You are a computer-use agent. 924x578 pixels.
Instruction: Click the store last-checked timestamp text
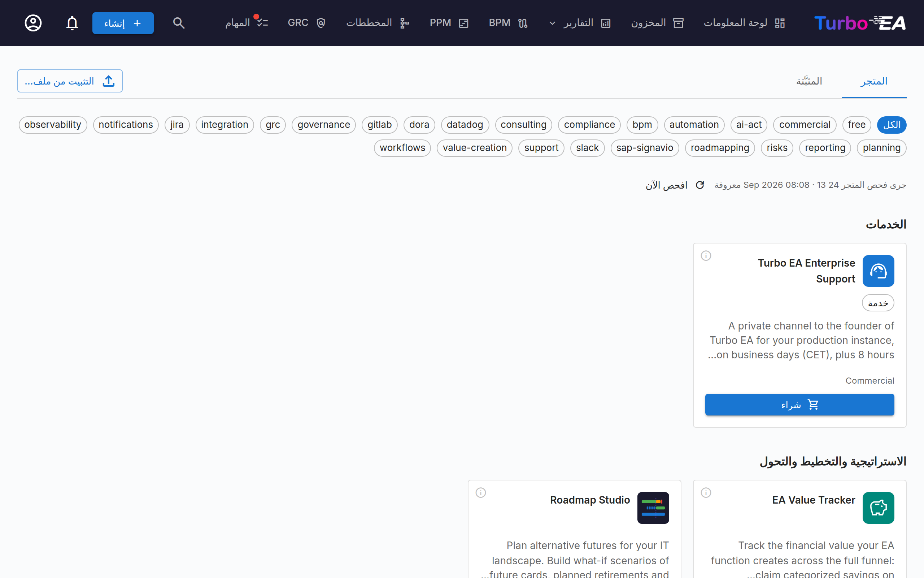pyautogui.click(x=810, y=185)
